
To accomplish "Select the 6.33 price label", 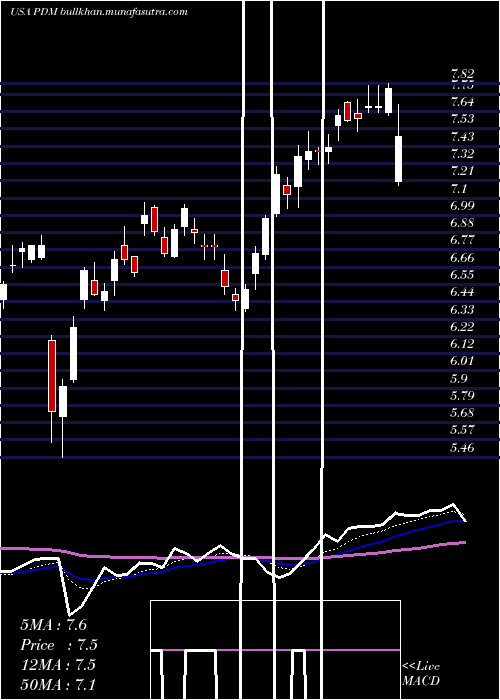I will tap(462, 309).
